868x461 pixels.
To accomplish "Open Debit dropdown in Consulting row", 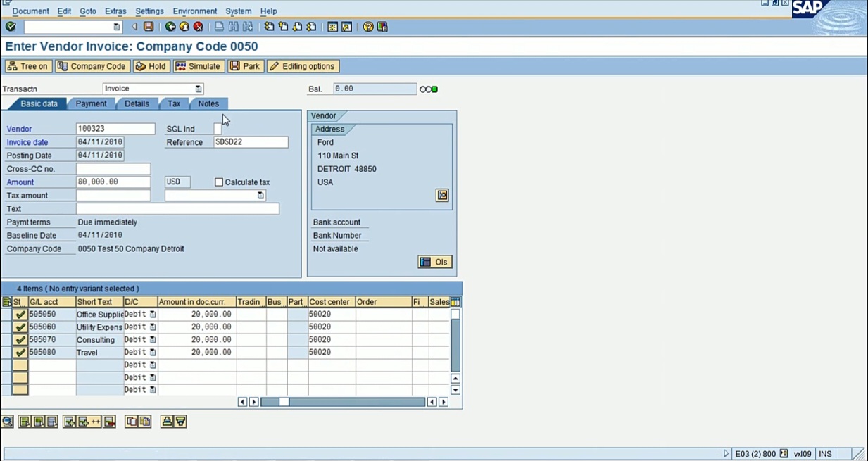I will 153,340.
